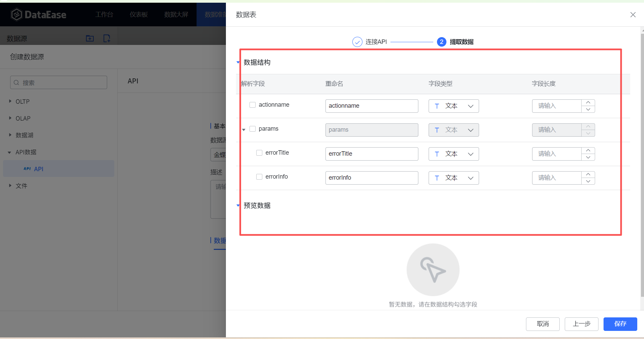Enable the errorInfo field checkbox
The width and height of the screenshot is (644, 339).
259,177
